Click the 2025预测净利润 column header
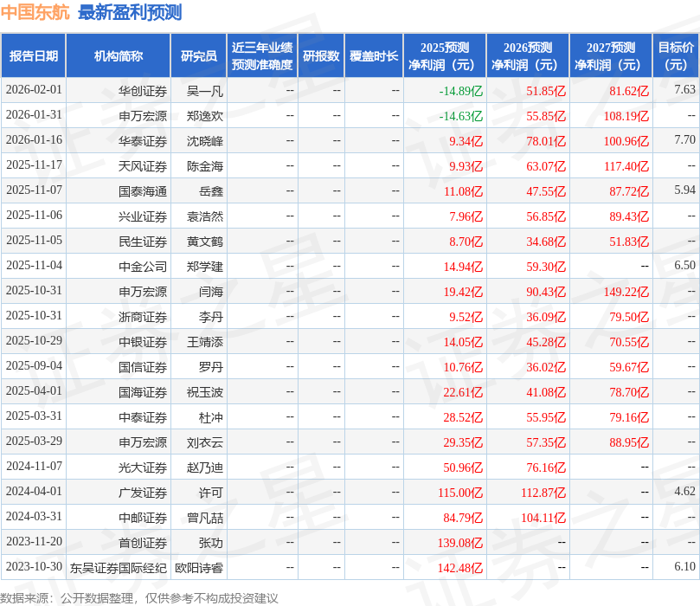700x606 pixels. click(x=445, y=55)
